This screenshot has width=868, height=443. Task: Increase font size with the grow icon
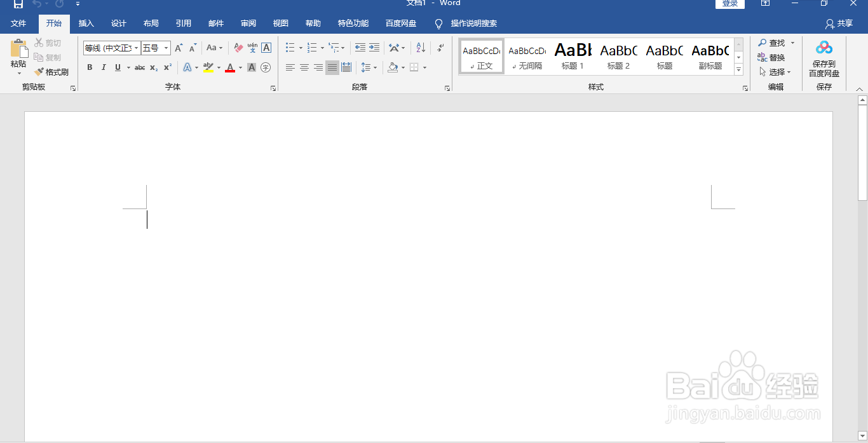pyautogui.click(x=179, y=48)
